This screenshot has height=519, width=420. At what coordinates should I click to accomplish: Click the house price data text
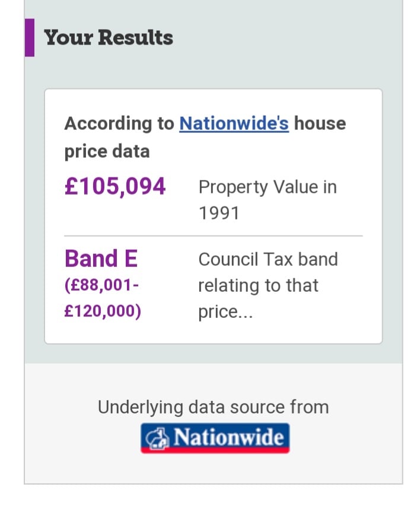pyautogui.click(x=107, y=151)
